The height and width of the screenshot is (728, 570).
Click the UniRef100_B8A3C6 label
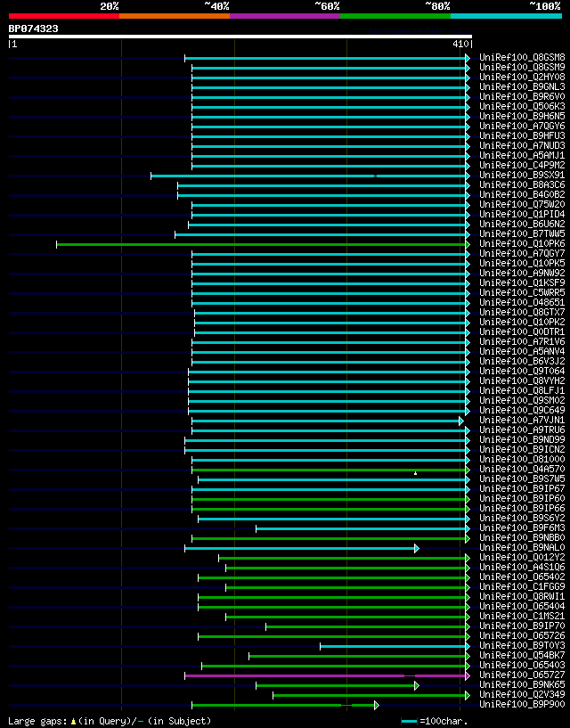pyautogui.click(x=522, y=185)
